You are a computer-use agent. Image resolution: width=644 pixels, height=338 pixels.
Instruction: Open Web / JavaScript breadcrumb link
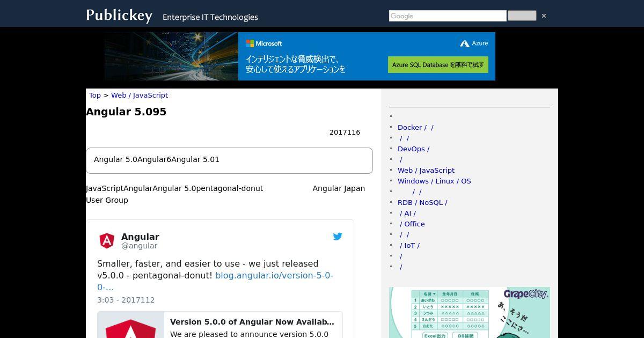point(140,95)
